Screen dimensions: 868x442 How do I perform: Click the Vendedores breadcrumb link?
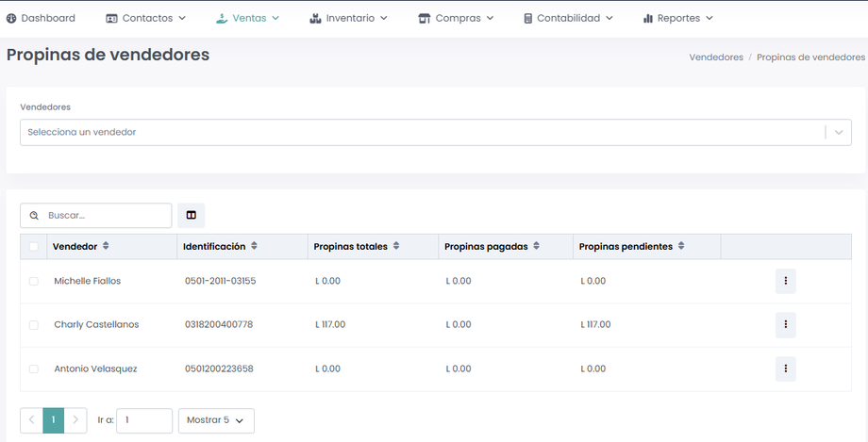pos(716,57)
